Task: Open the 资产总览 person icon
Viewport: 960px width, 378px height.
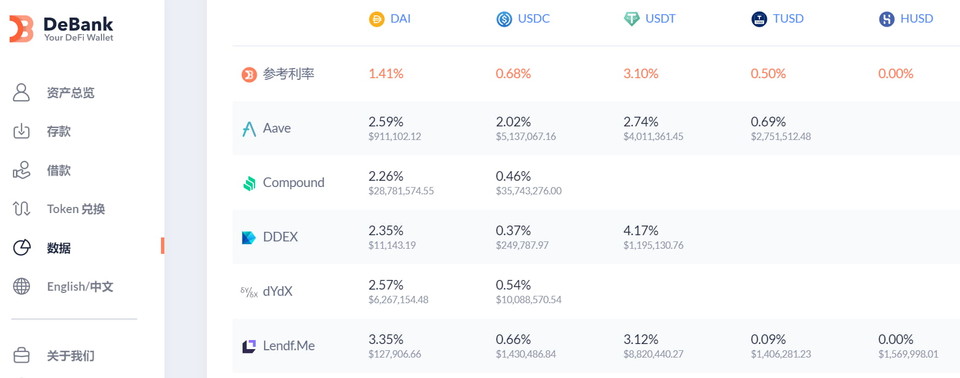Action: [x=21, y=93]
